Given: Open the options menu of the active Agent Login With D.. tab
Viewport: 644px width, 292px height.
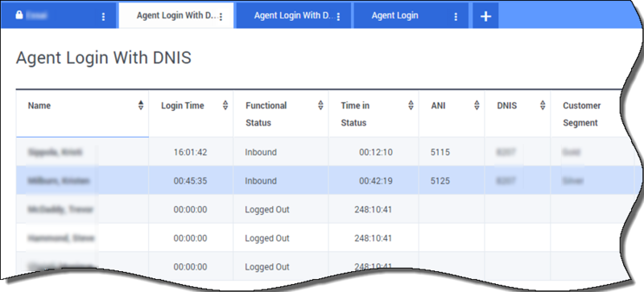Looking at the screenshot, I should click(221, 16).
